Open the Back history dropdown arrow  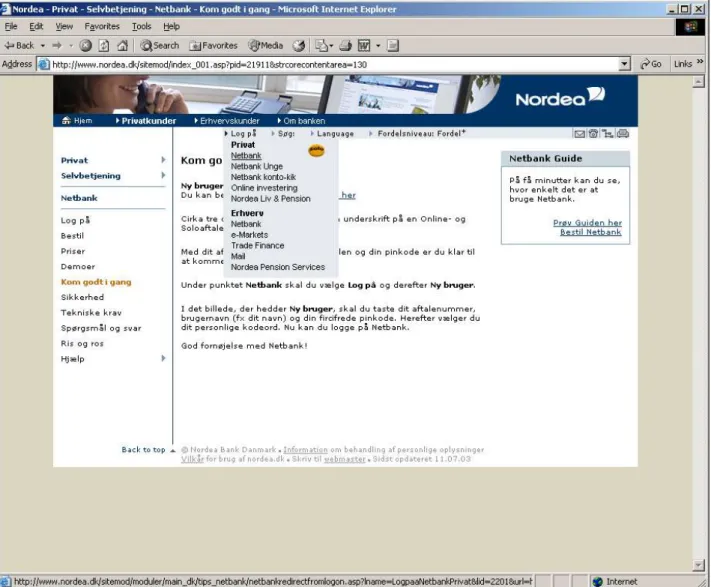coord(43,45)
